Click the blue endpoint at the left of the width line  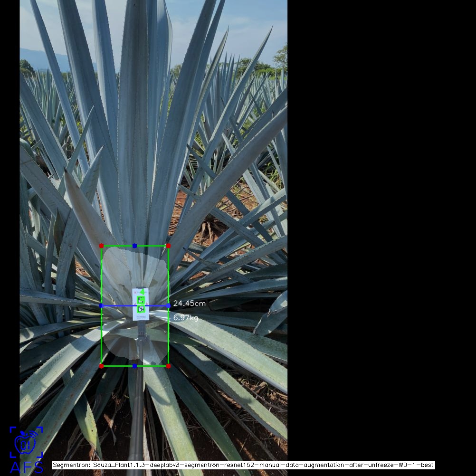point(101,306)
